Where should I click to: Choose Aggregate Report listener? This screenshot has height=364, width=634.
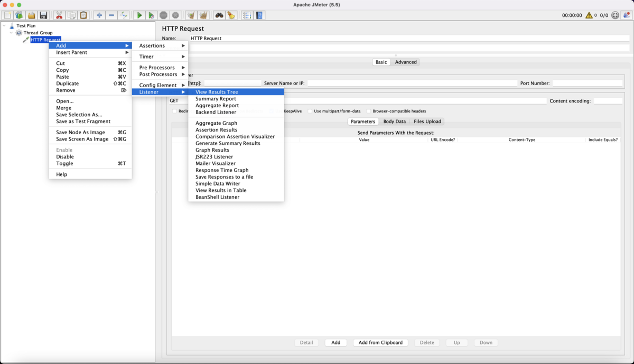point(236,106)
